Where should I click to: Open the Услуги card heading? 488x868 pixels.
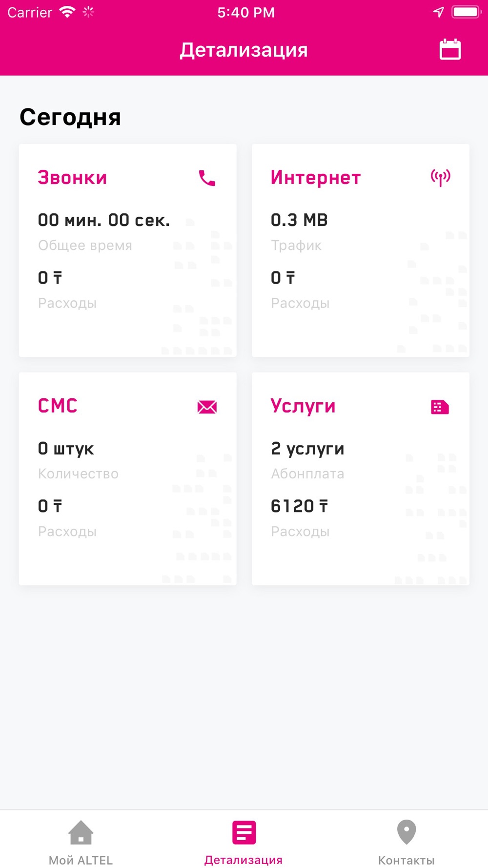click(x=303, y=406)
